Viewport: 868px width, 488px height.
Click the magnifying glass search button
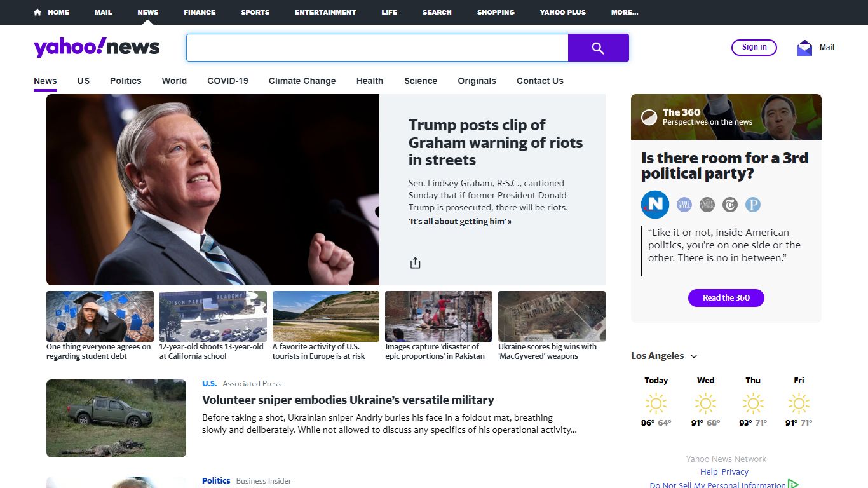pyautogui.click(x=598, y=48)
